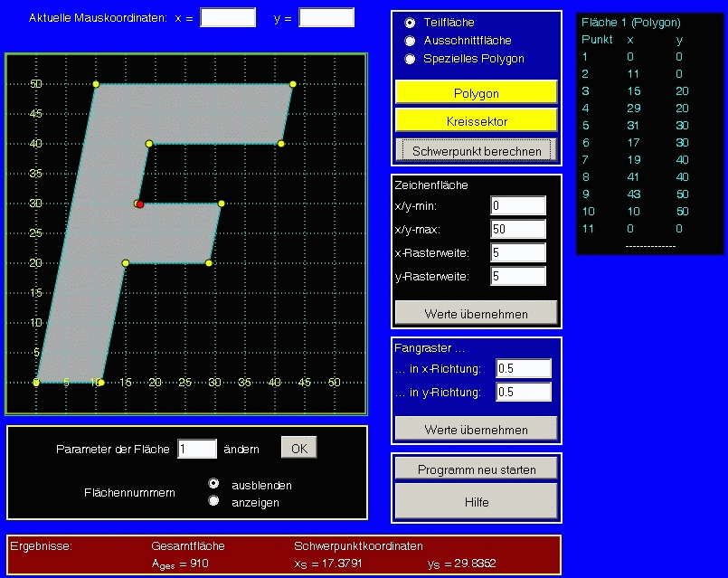Edit Fangraster y-Richtung field
This screenshot has width=728, height=578.
[524, 392]
